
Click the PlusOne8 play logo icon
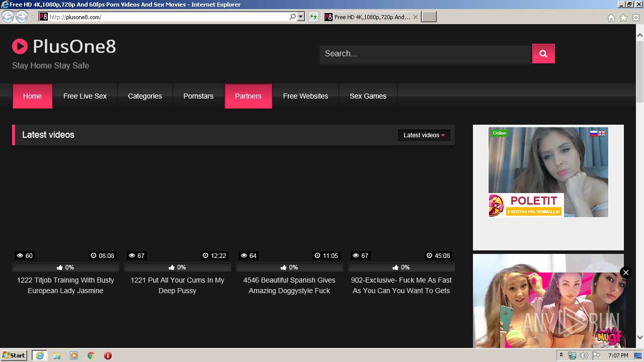pos(20,47)
